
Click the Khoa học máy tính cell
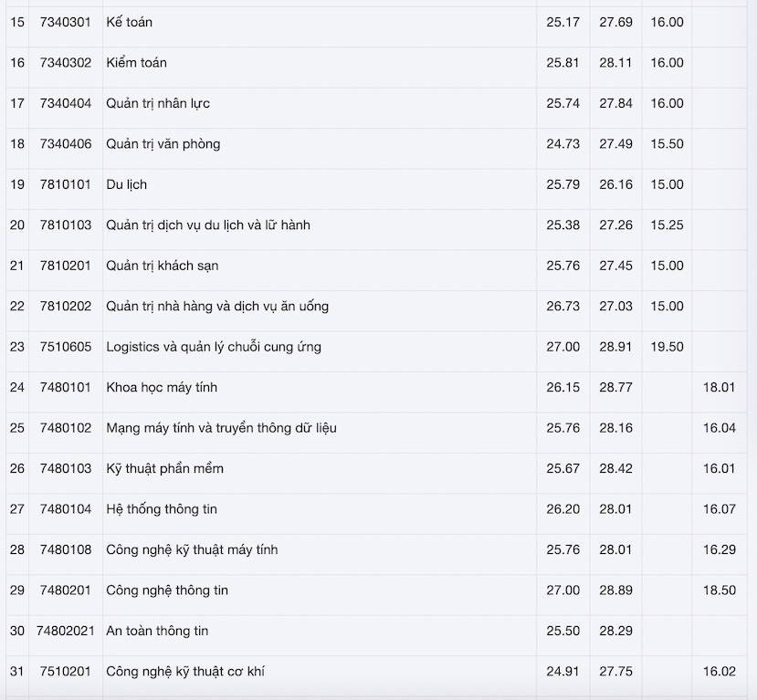pyautogui.click(x=162, y=388)
